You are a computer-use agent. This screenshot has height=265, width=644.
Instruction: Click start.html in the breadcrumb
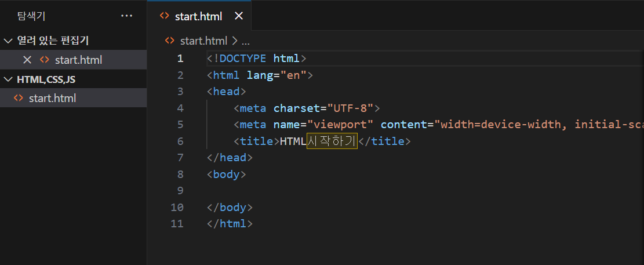pyautogui.click(x=203, y=41)
